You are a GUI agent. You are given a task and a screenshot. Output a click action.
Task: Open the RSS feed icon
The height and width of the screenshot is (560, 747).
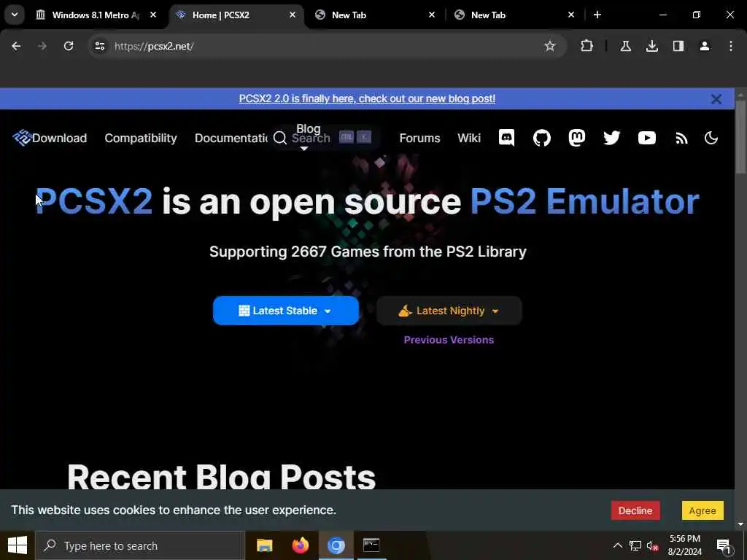tap(681, 138)
